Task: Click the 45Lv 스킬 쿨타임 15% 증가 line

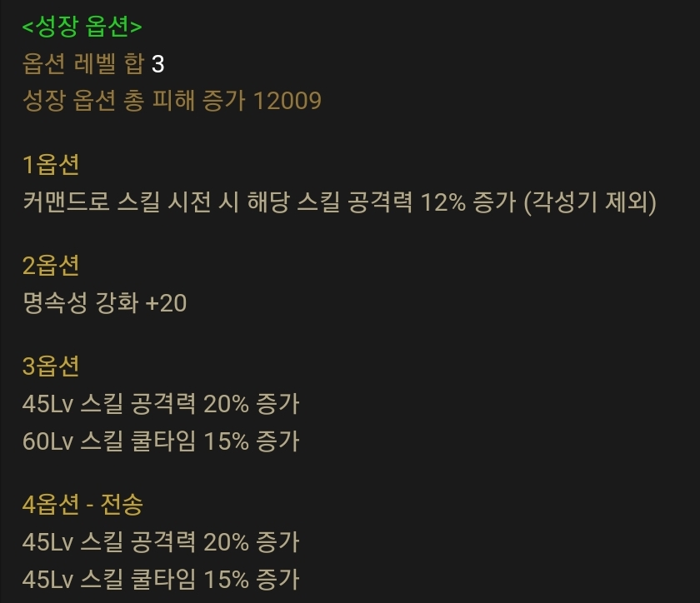Action: [x=161, y=580]
